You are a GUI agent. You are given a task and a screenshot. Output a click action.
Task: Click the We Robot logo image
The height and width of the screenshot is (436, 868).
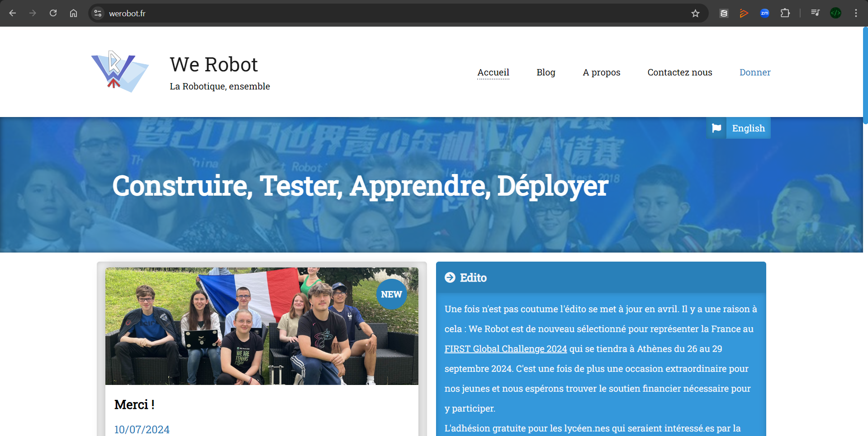(120, 71)
